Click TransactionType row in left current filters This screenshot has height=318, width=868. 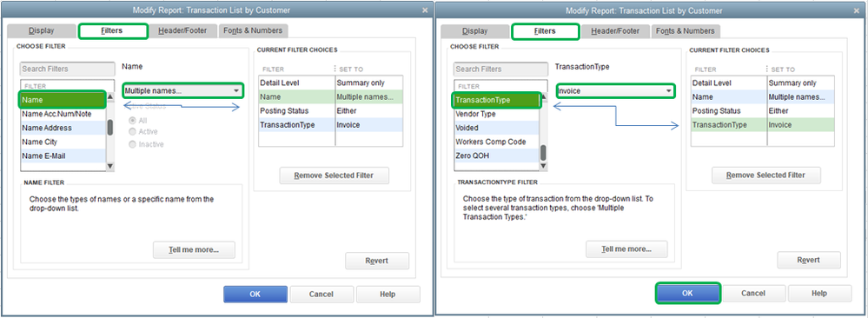point(330,124)
